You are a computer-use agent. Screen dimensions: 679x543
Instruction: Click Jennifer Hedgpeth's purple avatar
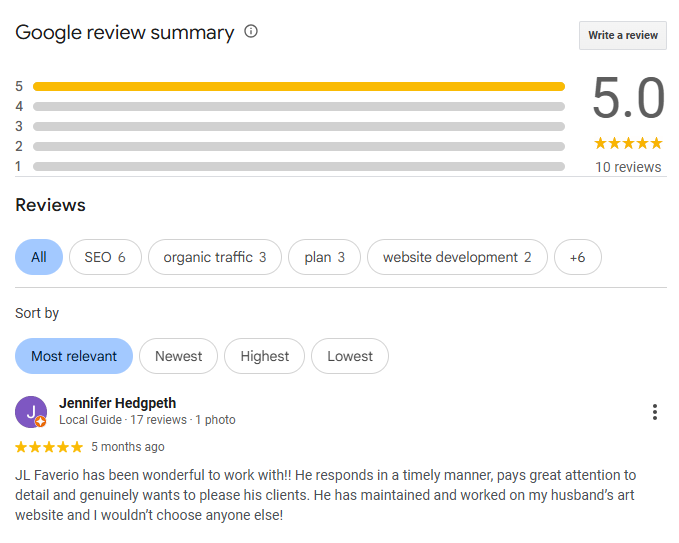point(31,411)
